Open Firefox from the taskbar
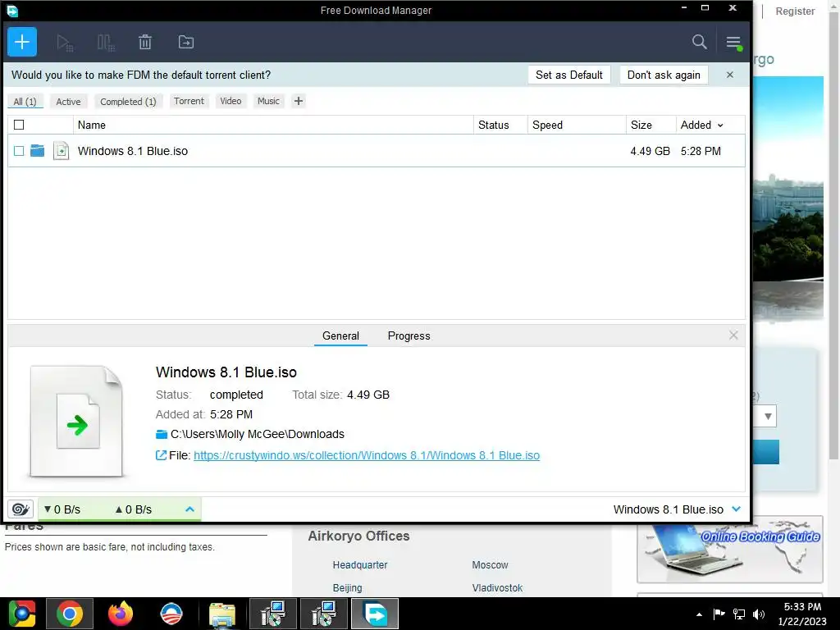Viewport: 840px width, 630px height. [x=121, y=614]
